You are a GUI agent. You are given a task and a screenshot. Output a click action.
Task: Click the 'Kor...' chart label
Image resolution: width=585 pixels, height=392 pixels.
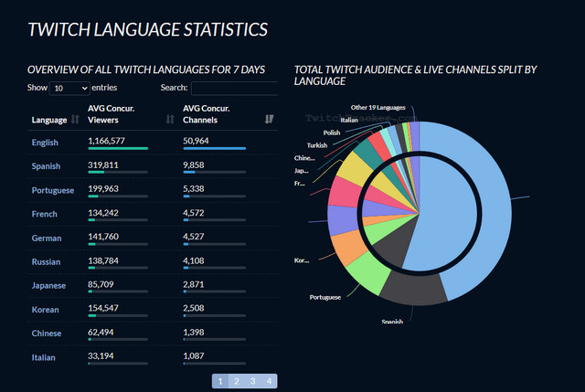(x=302, y=260)
